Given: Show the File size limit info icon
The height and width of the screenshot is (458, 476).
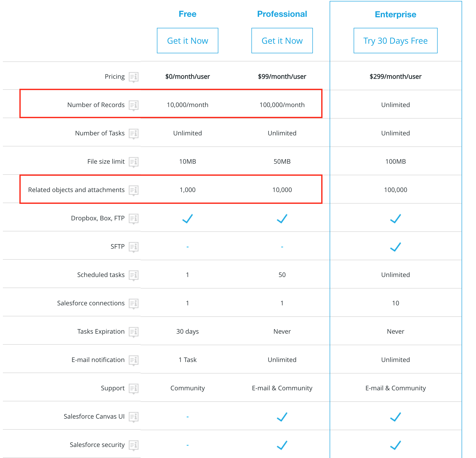Looking at the screenshot, I should pyautogui.click(x=133, y=162).
